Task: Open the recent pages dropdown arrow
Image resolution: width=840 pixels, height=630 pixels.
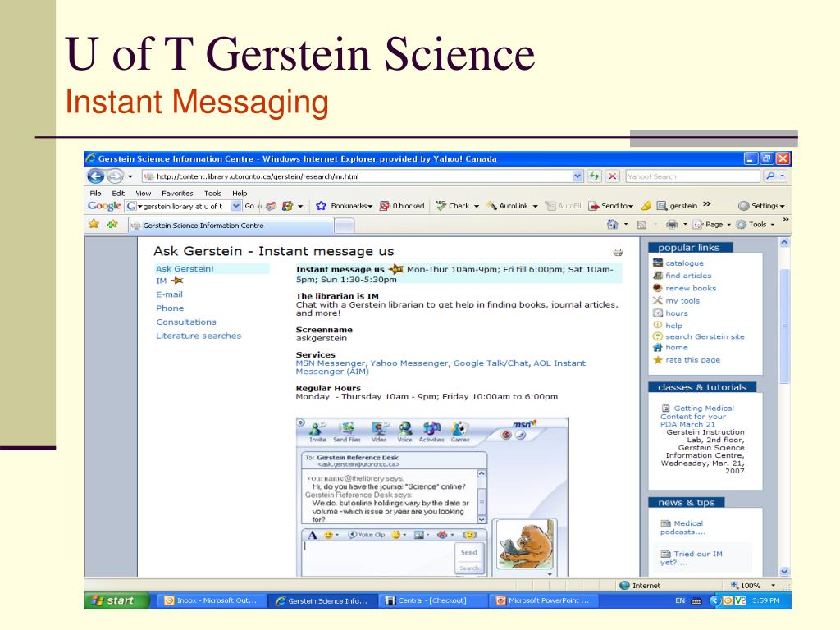Action: [x=130, y=176]
